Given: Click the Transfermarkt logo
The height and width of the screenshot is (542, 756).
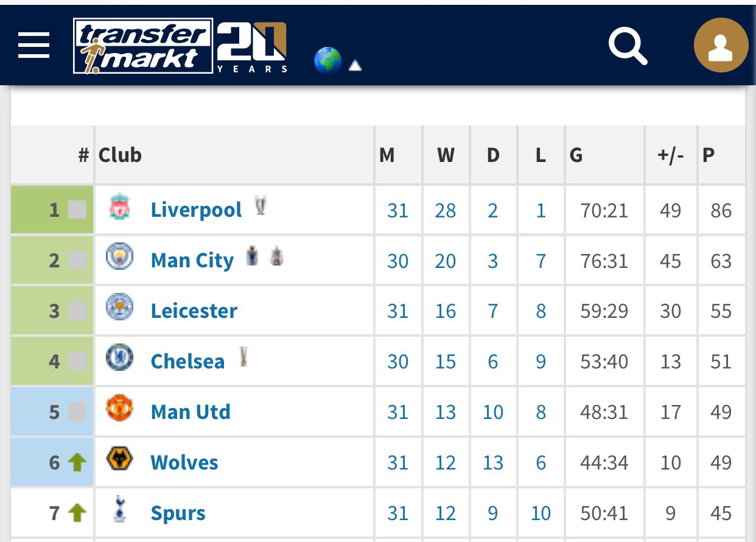Looking at the screenshot, I should (x=143, y=46).
